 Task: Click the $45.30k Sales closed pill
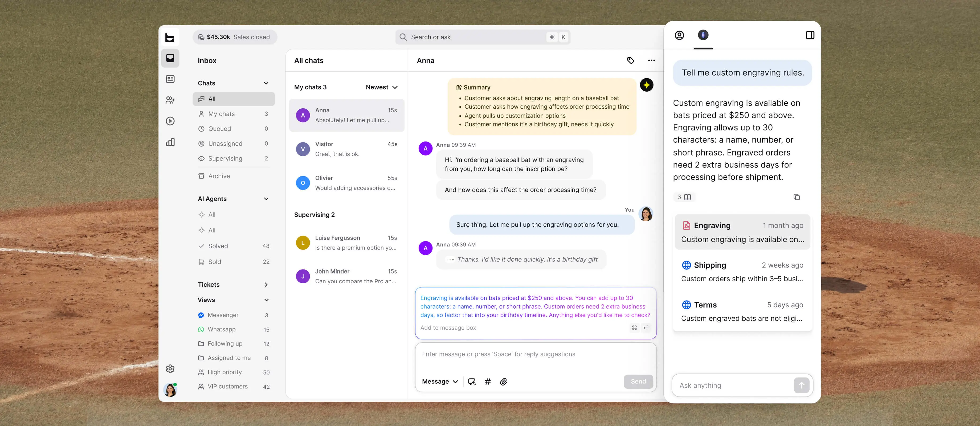[235, 37]
